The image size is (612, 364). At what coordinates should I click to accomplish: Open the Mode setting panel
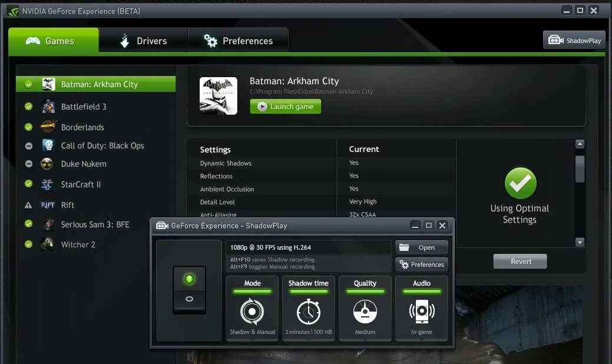[x=252, y=309]
